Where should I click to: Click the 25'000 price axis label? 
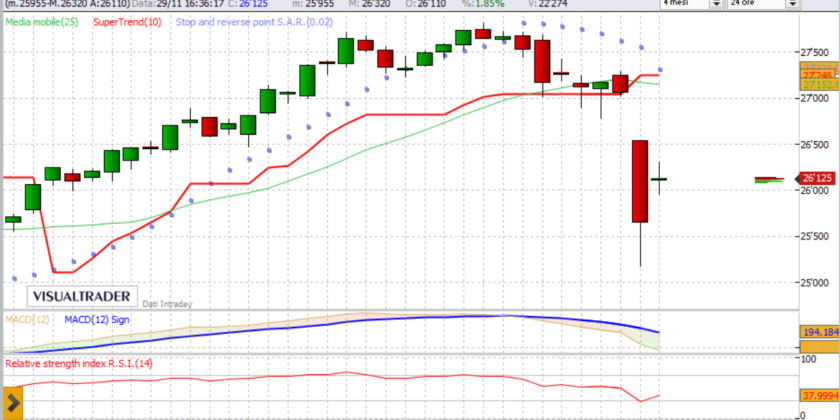coord(816,282)
